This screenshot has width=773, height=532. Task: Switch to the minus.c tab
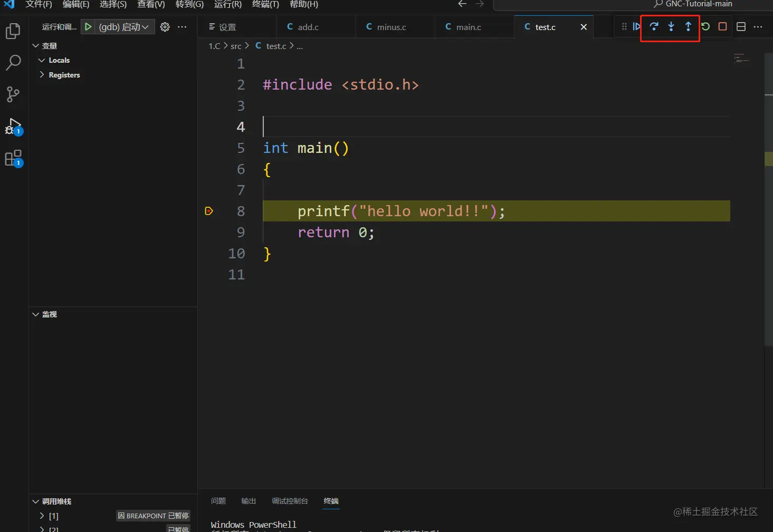click(x=395, y=27)
